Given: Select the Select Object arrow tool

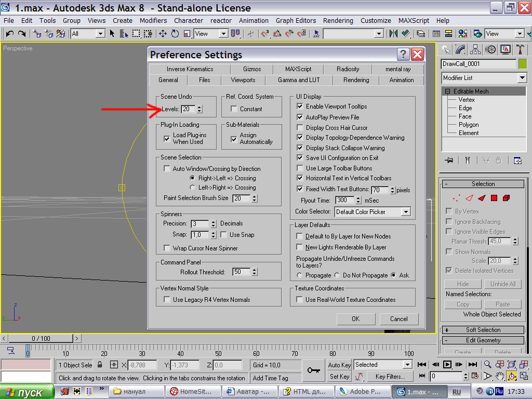Looking at the screenshot, I should [112, 34].
